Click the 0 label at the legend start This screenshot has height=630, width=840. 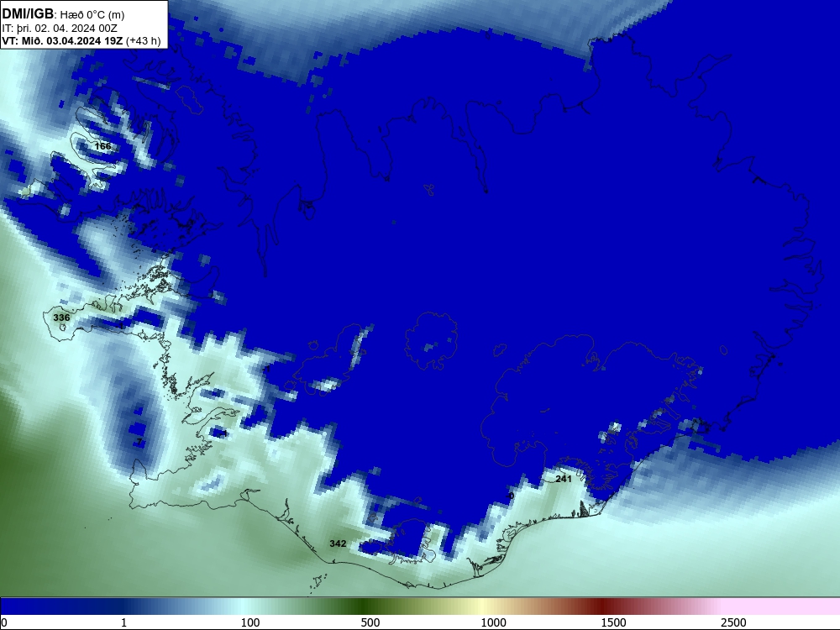click(x=4, y=622)
